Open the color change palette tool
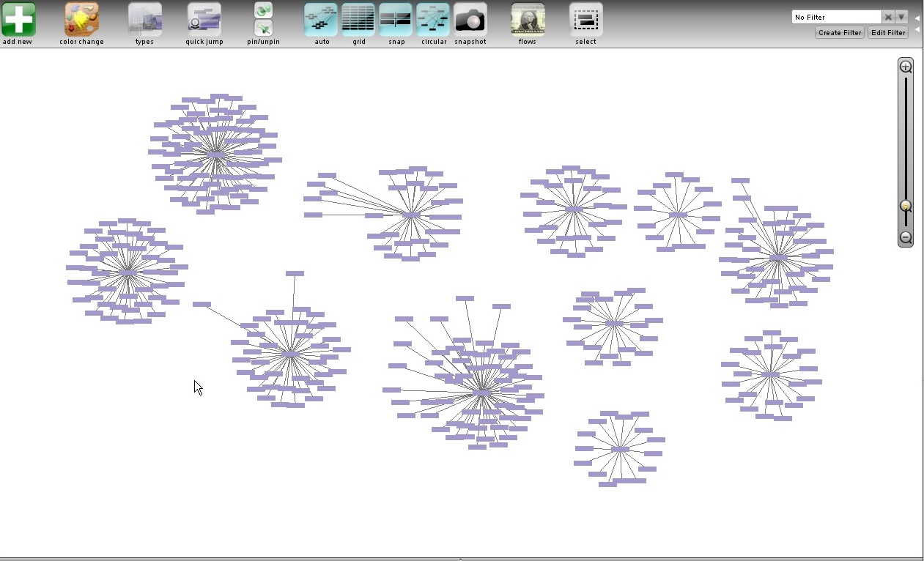924x561 pixels. tap(81, 19)
